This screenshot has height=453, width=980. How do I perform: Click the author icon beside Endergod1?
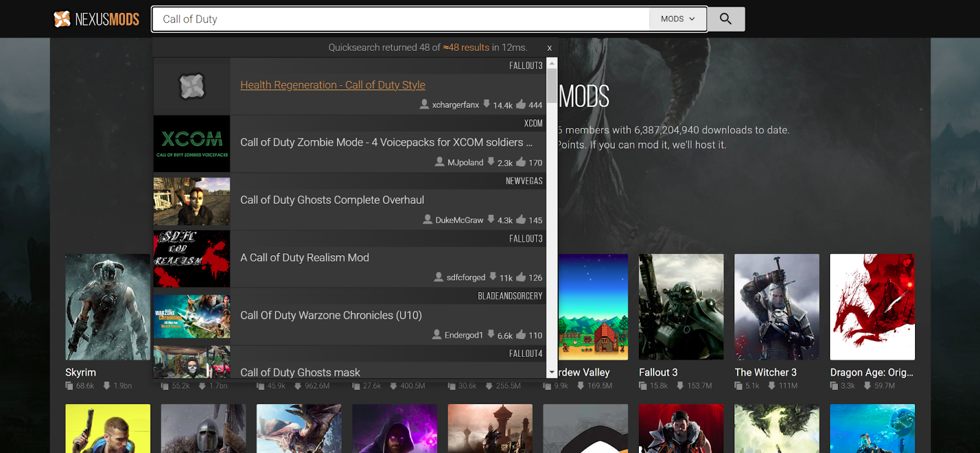click(437, 334)
